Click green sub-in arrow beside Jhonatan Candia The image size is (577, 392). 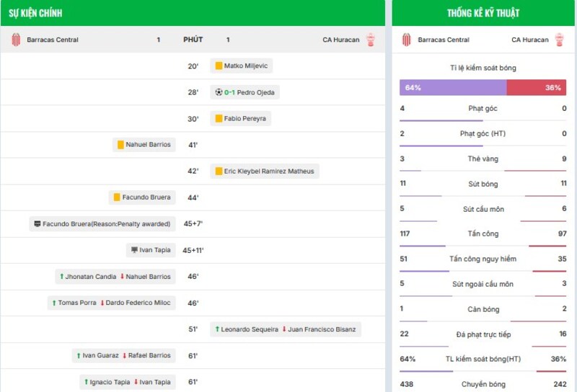[x=61, y=277]
